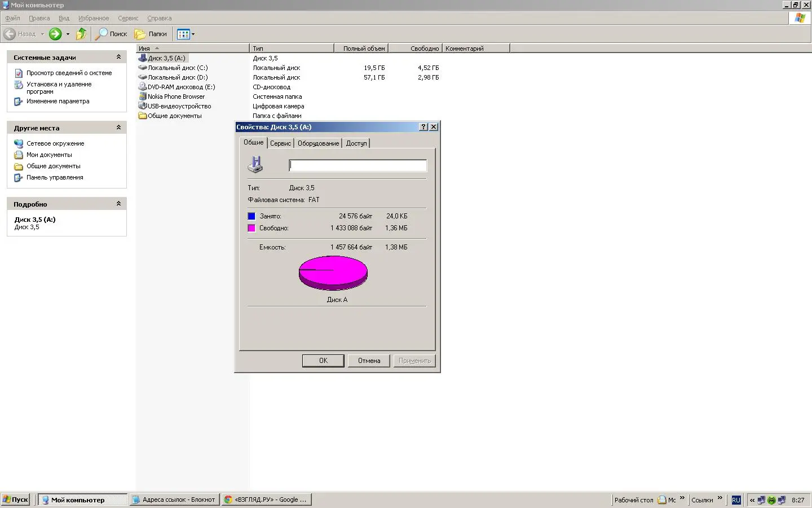Collapse the Подробно details panel

(118, 204)
